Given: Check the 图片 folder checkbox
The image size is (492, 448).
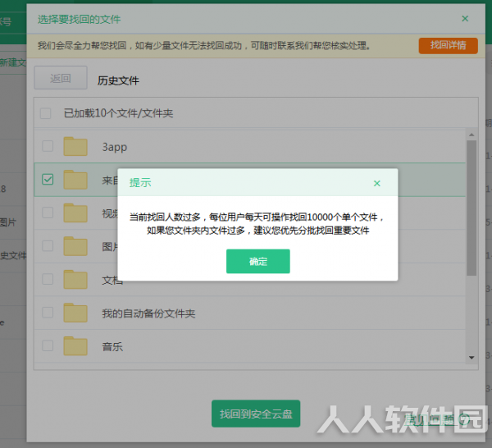Looking at the screenshot, I should (x=48, y=246).
